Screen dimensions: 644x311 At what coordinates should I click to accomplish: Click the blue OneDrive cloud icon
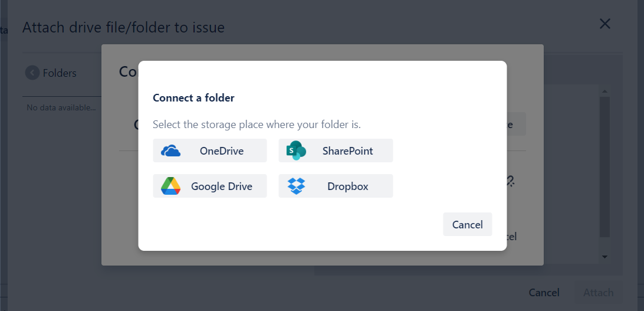(x=170, y=151)
